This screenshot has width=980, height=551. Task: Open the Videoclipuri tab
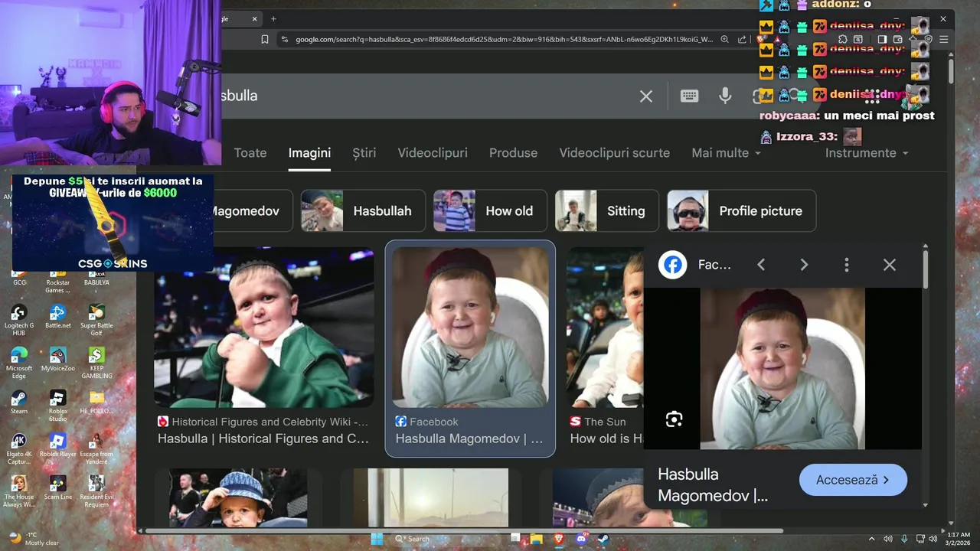coord(433,153)
